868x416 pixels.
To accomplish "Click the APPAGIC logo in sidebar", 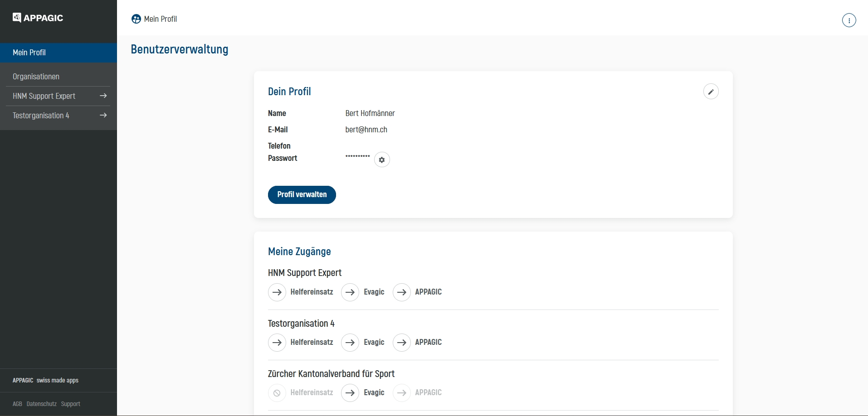I will click(x=38, y=18).
